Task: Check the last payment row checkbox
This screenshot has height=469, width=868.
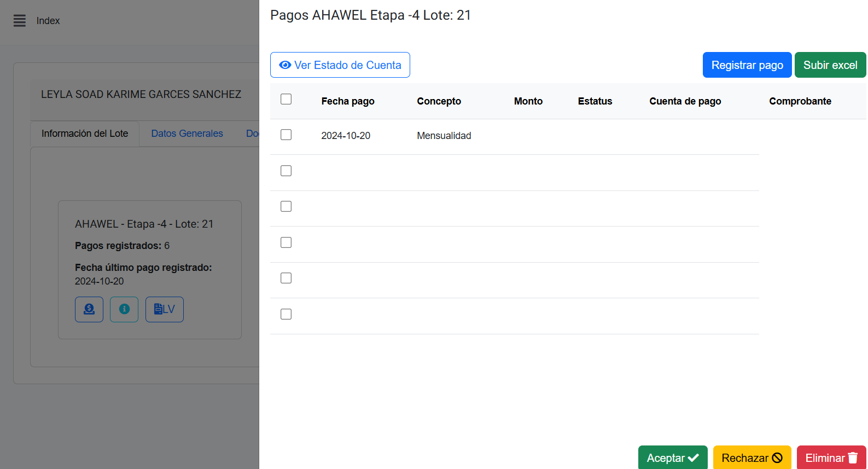Action: (x=286, y=314)
